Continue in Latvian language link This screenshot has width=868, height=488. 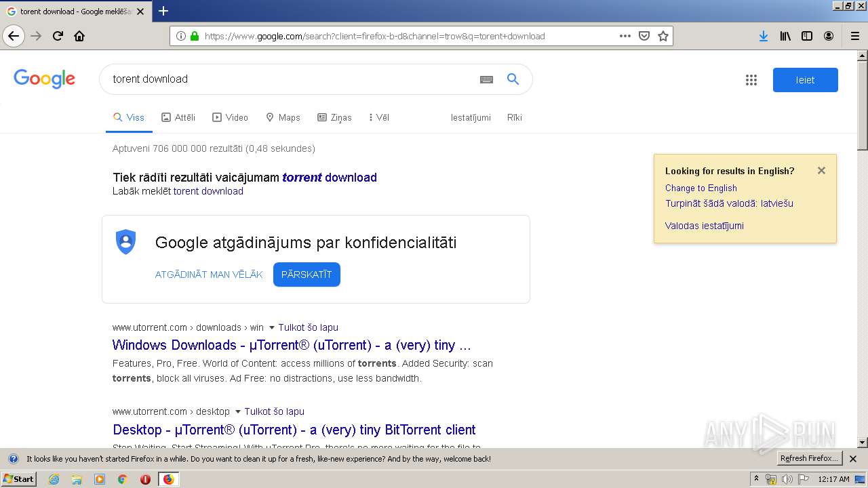coord(729,203)
